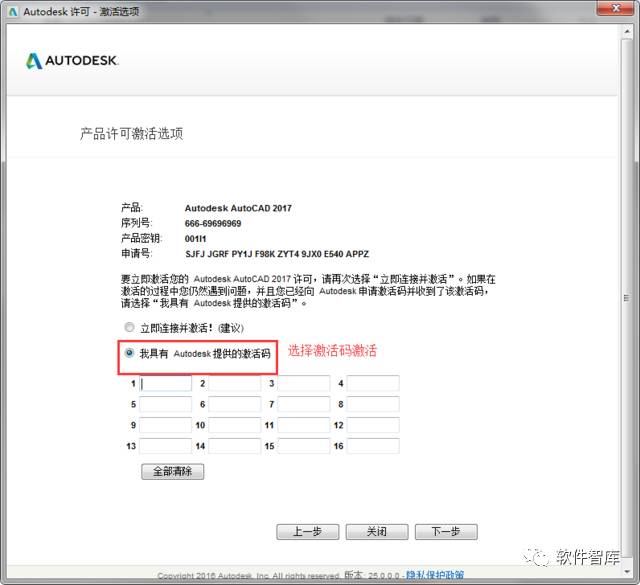Viewport: 640px width, 585px height.
Task: Click activation code field 6
Action: click(235, 404)
